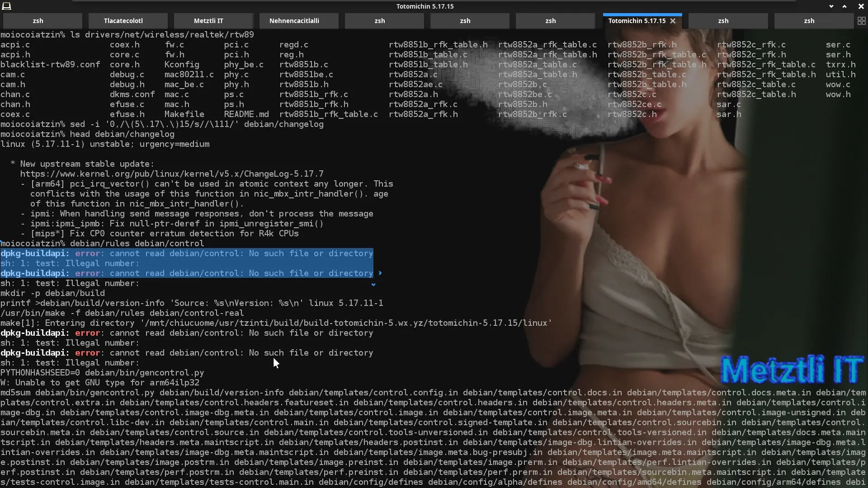Select zsh tab right of Totomichin tab
The image size is (868, 488).
point(723,21)
